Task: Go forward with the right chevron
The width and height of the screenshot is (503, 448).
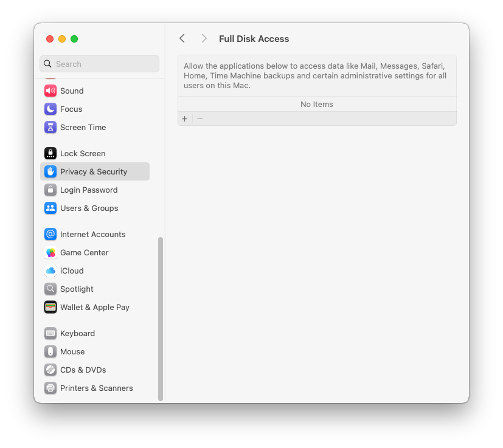Action: click(204, 39)
